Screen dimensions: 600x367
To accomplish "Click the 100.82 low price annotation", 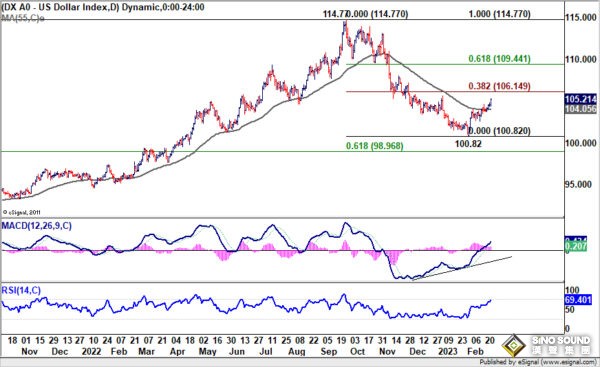I will pyautogui.click(x=468, y=144).
